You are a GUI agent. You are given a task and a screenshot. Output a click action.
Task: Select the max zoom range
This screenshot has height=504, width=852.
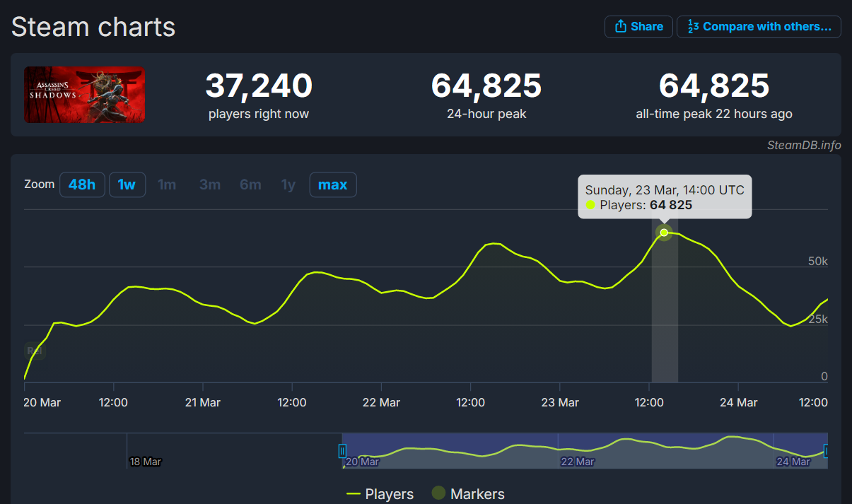[x=332, y=185]
